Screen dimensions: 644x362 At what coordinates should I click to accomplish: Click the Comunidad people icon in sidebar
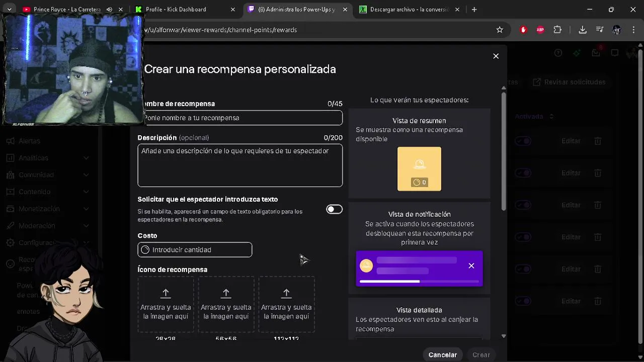10,175
